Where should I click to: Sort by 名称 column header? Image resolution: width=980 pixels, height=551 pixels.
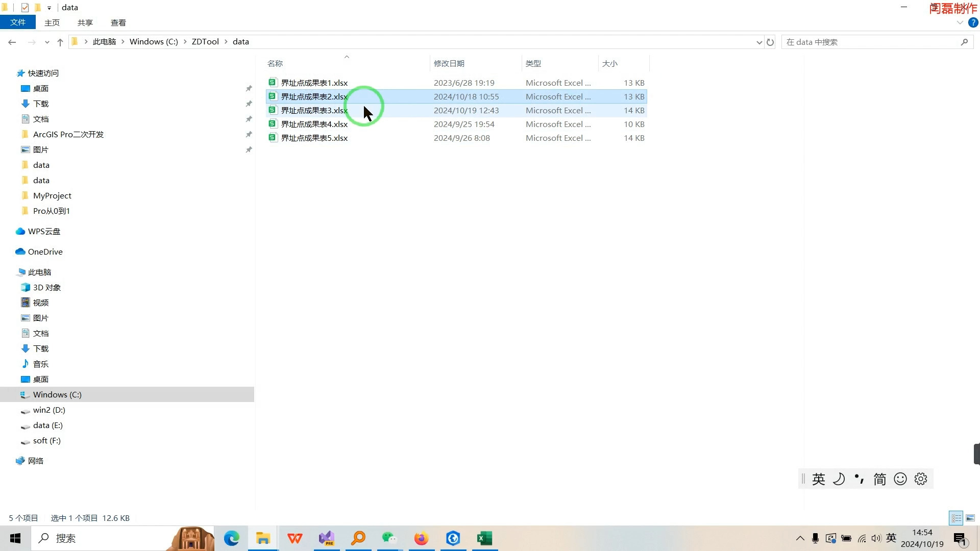pyautogui.click(x=347, y=63)
